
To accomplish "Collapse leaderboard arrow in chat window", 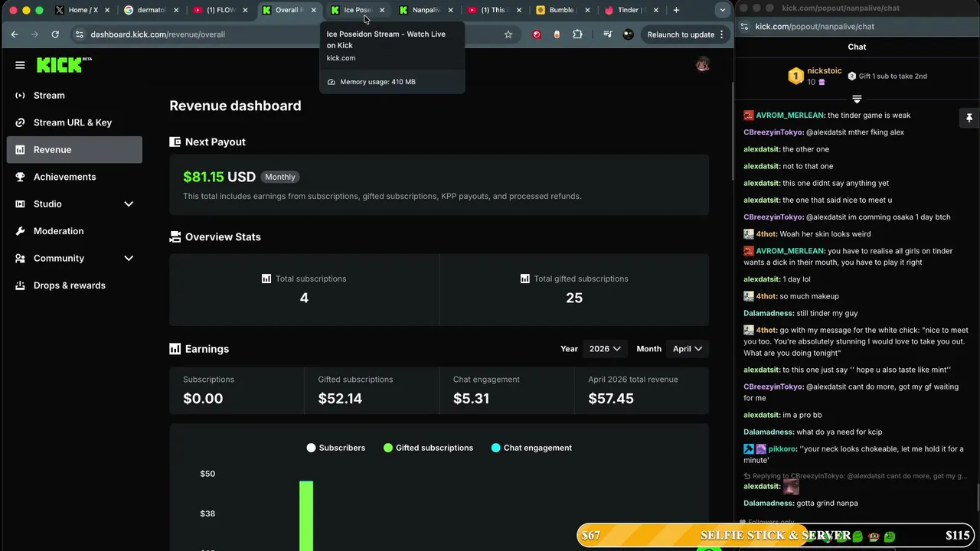I will tap(857, 99).
